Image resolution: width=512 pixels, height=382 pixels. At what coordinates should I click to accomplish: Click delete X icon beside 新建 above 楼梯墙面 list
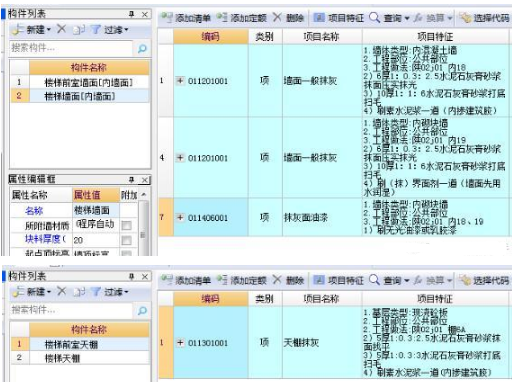coord(61,29)
